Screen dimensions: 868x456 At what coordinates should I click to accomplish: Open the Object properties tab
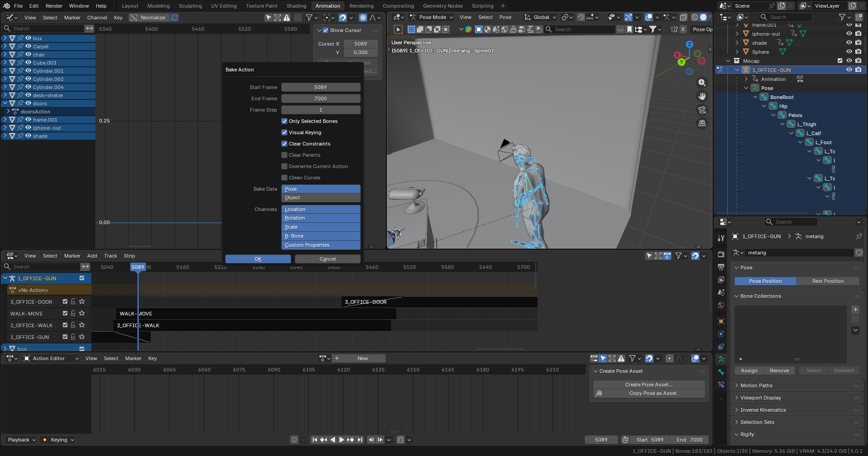tap(721, 321)
